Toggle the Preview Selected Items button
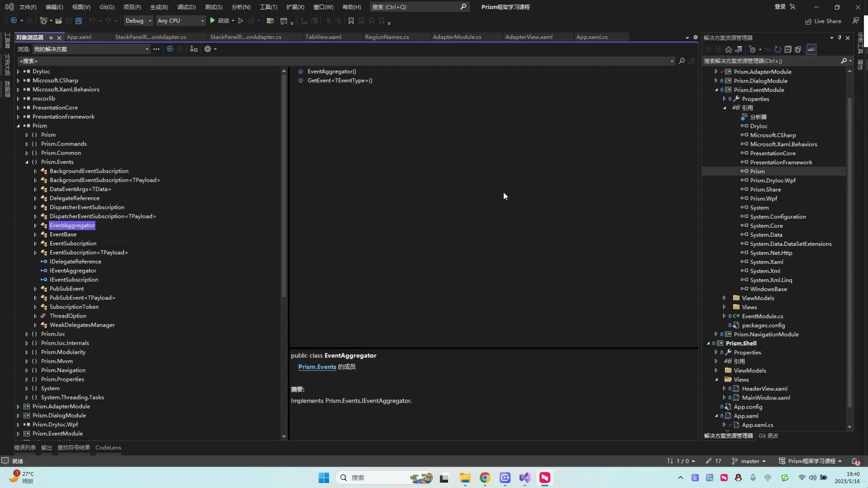The width and height of the screenshot is (868, 488). pyautogui.click(x=811, y=50)
